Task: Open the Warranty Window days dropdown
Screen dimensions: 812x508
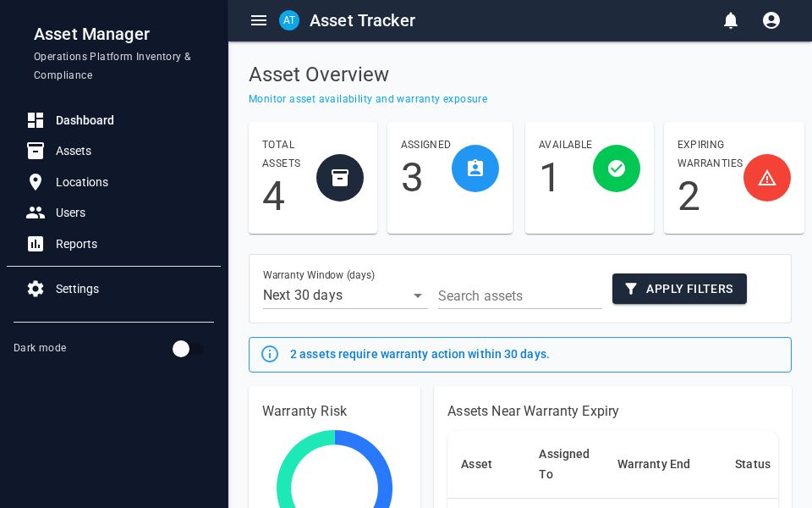Action: 418,295
